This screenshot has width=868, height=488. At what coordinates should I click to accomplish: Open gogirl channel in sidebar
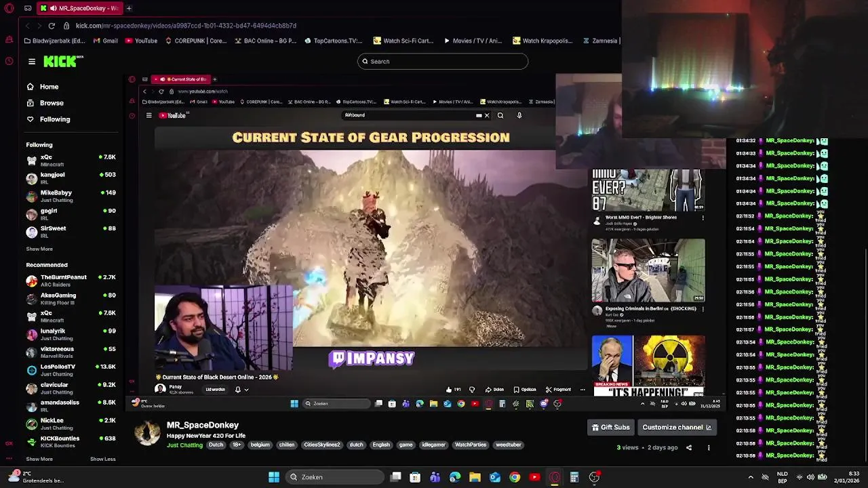(71, 214)
